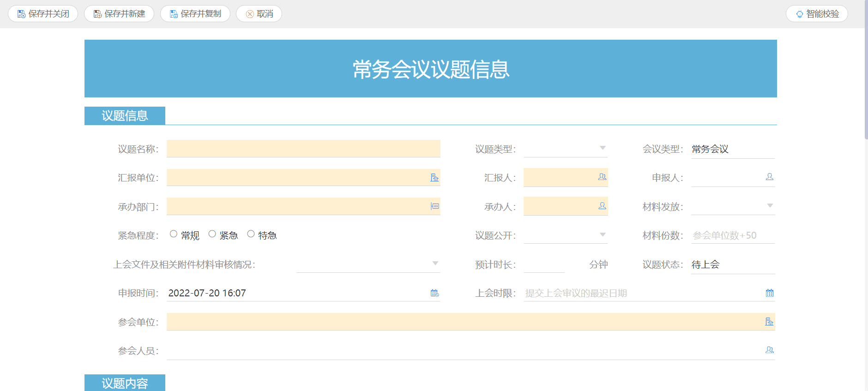Screen dimensions: 868x391
Task: Click the 保存并复制 button
Action: coord(195,14)
